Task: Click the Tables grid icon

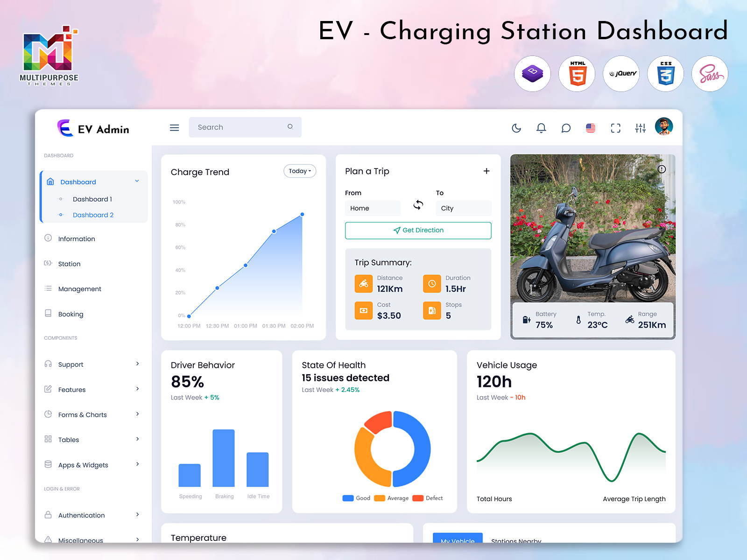Action: point(48,439)
